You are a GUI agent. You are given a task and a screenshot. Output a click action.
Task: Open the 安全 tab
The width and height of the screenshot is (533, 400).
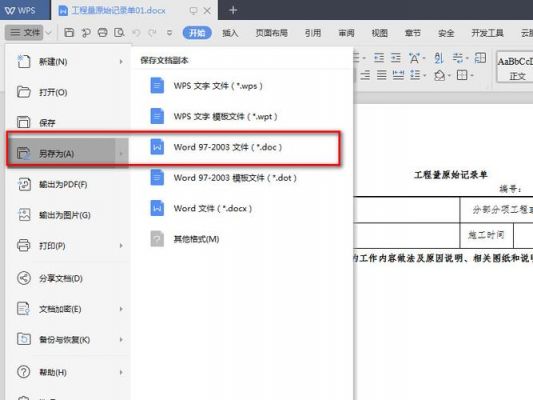446,33
